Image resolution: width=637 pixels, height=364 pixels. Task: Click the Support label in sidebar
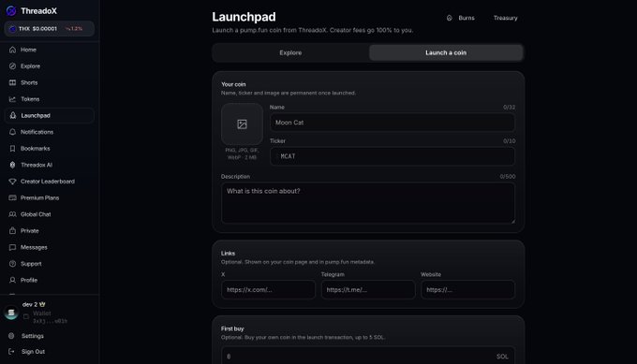tap(31, 264)
